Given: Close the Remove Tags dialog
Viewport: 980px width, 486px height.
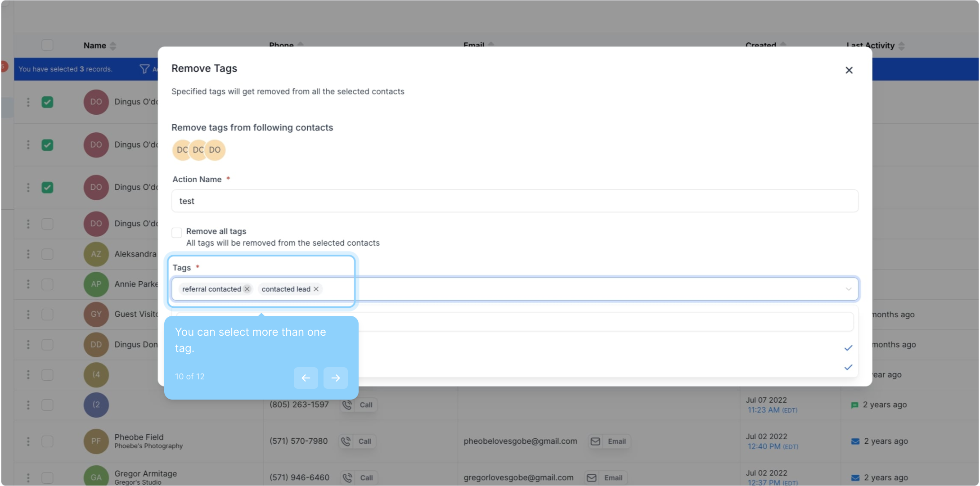Looking at the screenshot, I should pyautogui.click(x=849, y=70).
